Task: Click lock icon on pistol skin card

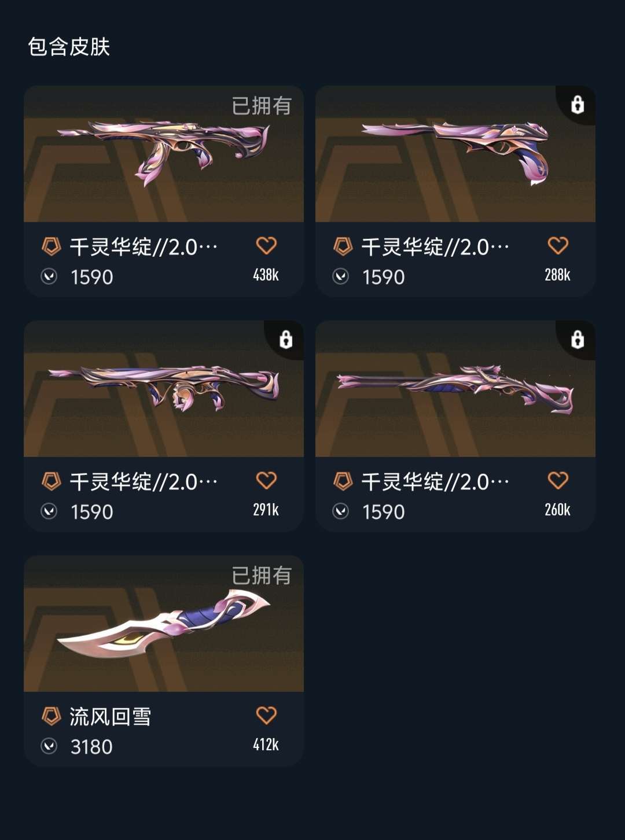Action: coord(578,105)
